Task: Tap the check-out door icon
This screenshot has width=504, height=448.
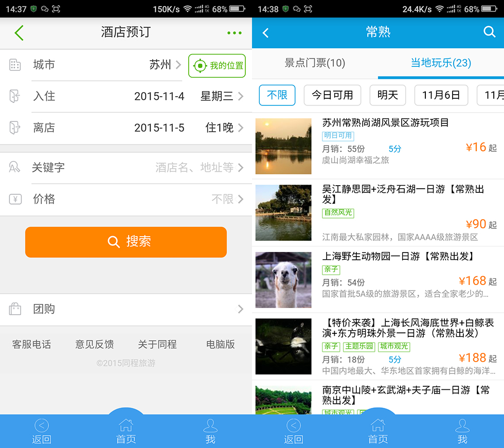Action: pyautogui.click(x=15, y=128)
